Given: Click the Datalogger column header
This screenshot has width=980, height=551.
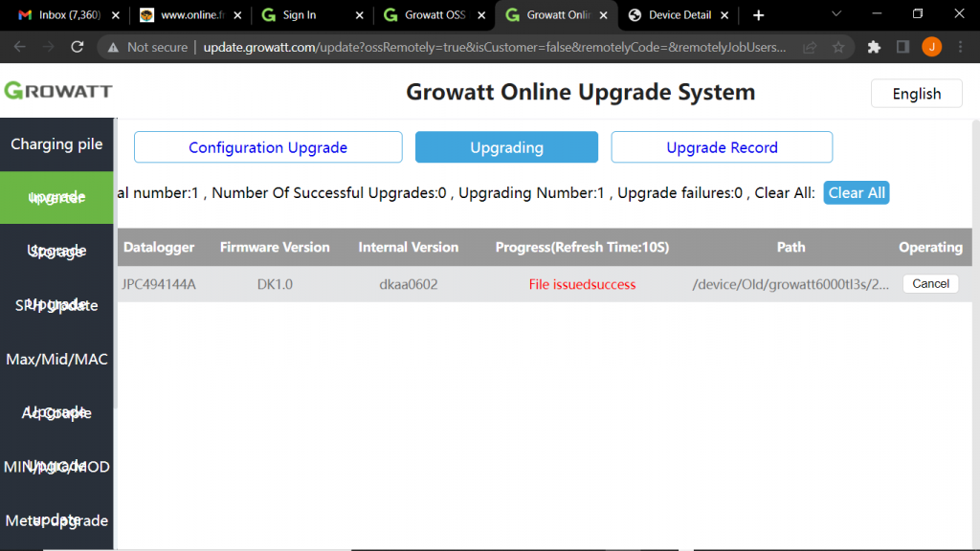Looking at the screenshot, I should 159,248.
